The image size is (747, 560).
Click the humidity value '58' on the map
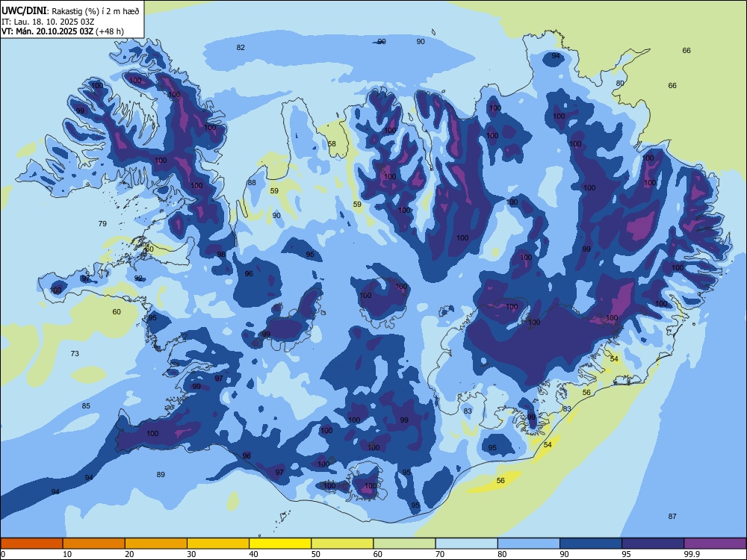coord(332,144)
